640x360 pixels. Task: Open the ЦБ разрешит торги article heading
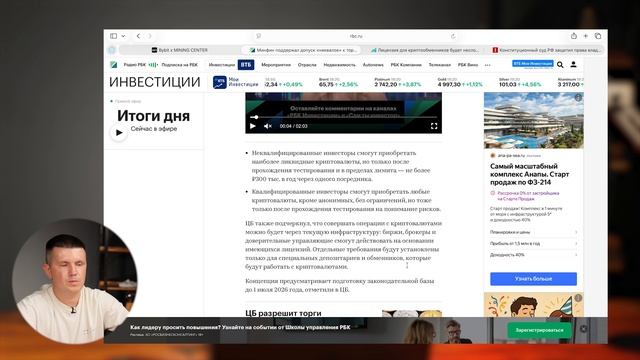[283, 313]
